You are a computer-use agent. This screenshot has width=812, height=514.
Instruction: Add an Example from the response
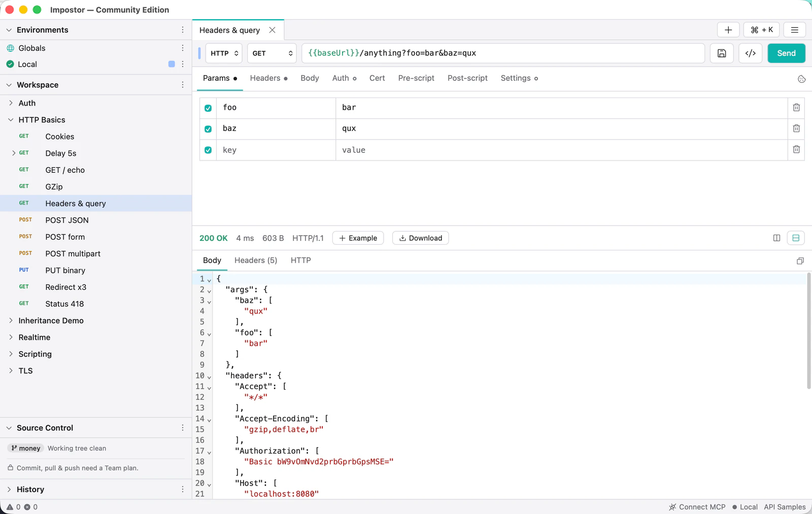click(x=358, y=238)
